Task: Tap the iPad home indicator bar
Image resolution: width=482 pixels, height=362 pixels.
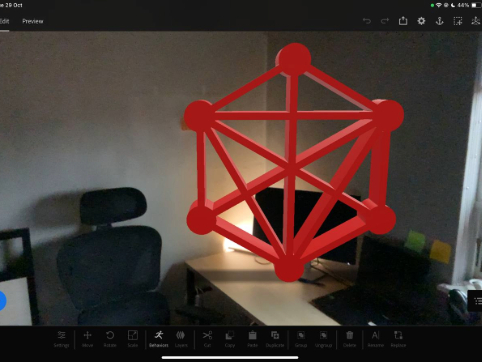Action: pyautogui.click(x=230, y=358)
